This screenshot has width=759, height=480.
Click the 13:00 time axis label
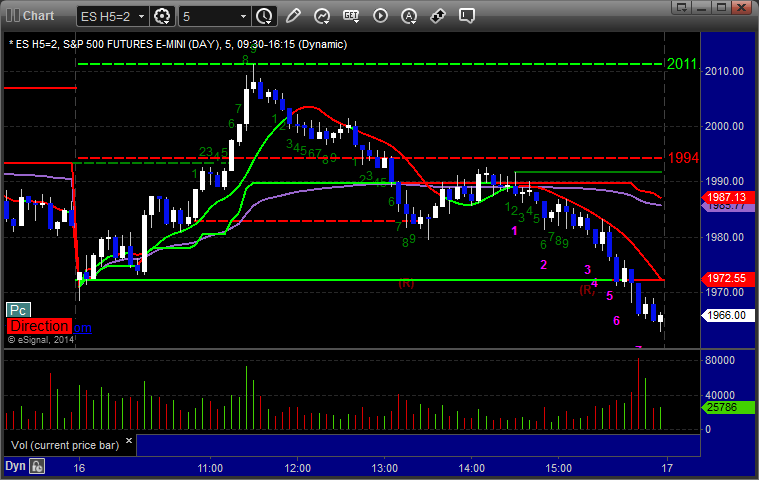point(384,468)
